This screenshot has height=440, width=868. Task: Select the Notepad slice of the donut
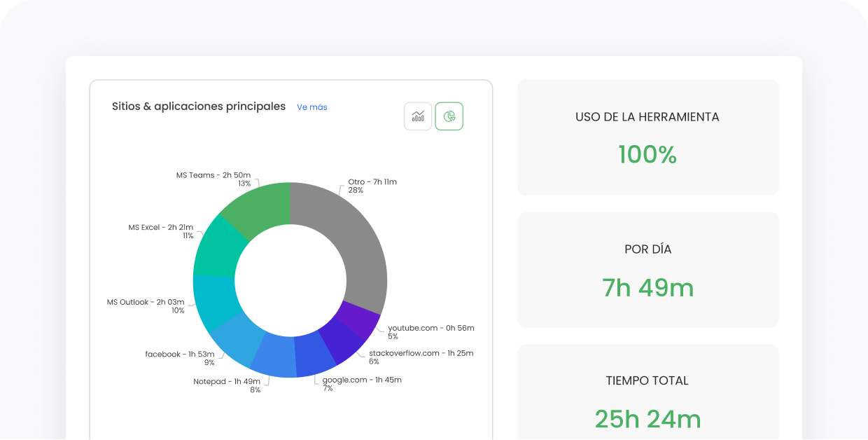[272, 356]
